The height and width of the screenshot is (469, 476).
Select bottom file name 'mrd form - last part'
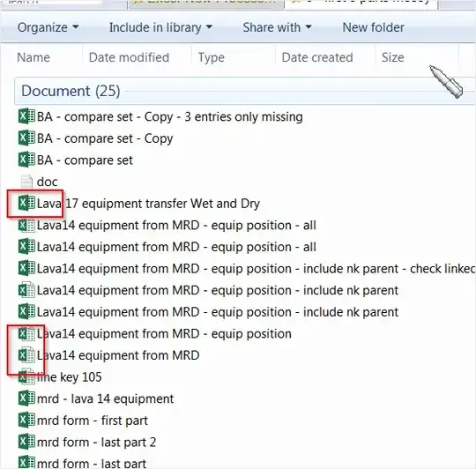click(91, 463)
